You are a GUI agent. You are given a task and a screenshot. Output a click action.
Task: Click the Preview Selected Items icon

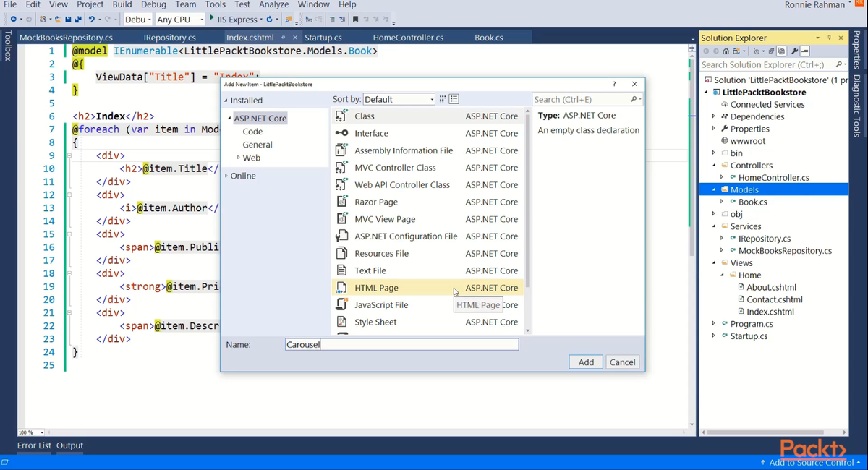point(805,51)
